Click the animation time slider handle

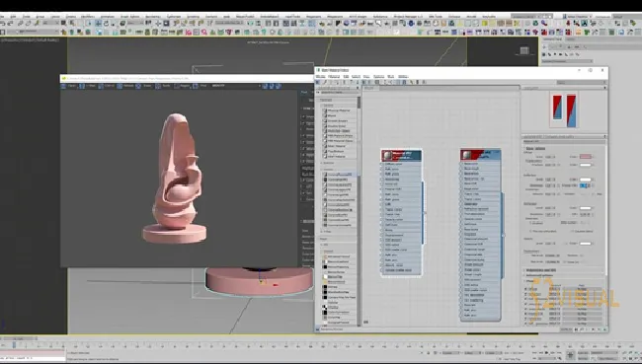coord(18,338)
